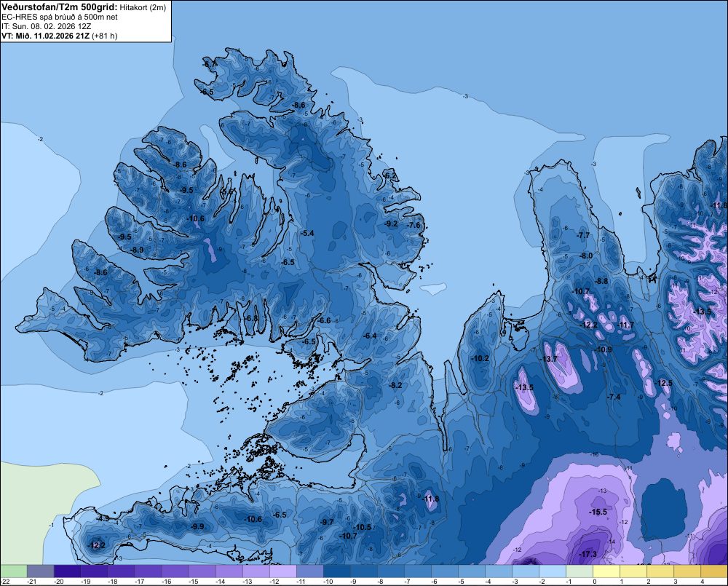Click the legend scale label '-15'

[193, 582]
